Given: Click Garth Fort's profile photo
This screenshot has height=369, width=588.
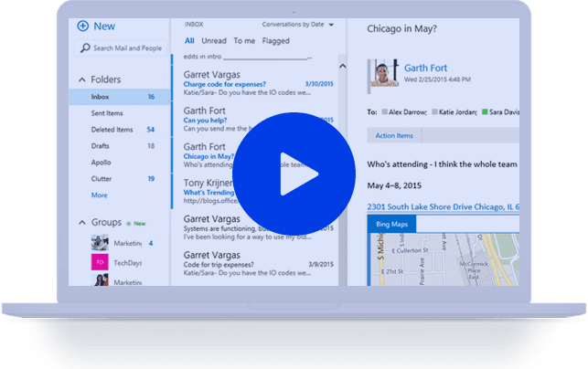Looking at the screenshot, I should click(382, 73).
